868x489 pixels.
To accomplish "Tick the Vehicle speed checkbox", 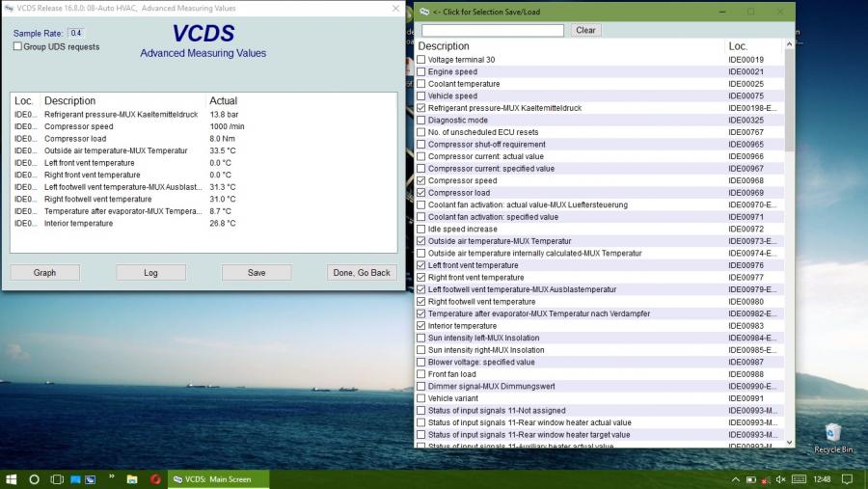I will (421, 96).
